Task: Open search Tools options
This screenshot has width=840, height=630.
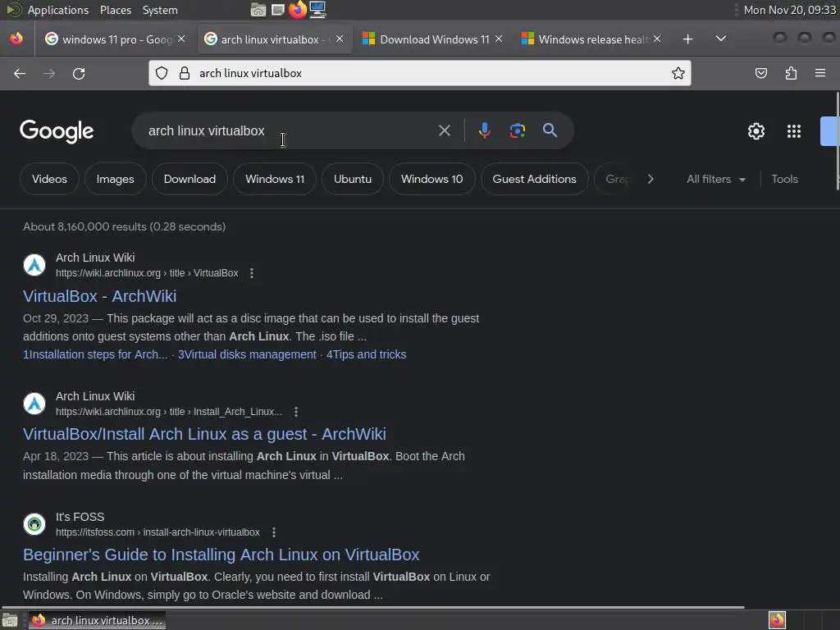Action: coord(784,179)
